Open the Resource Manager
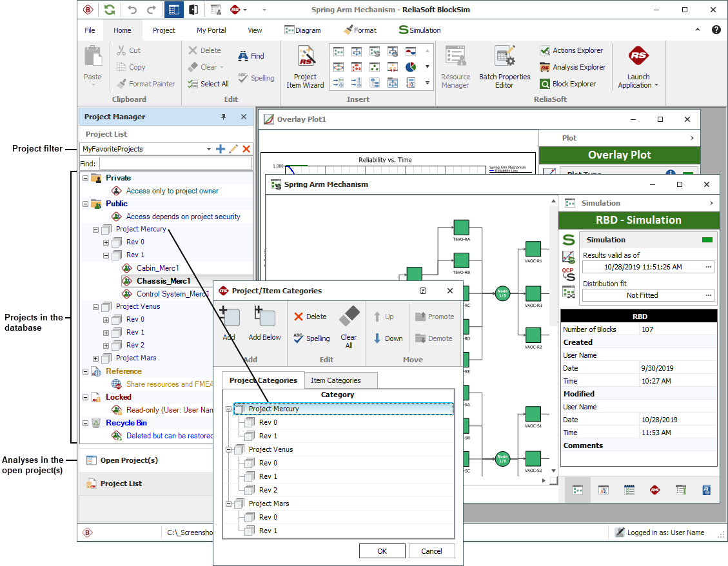 tap(455, 66)
